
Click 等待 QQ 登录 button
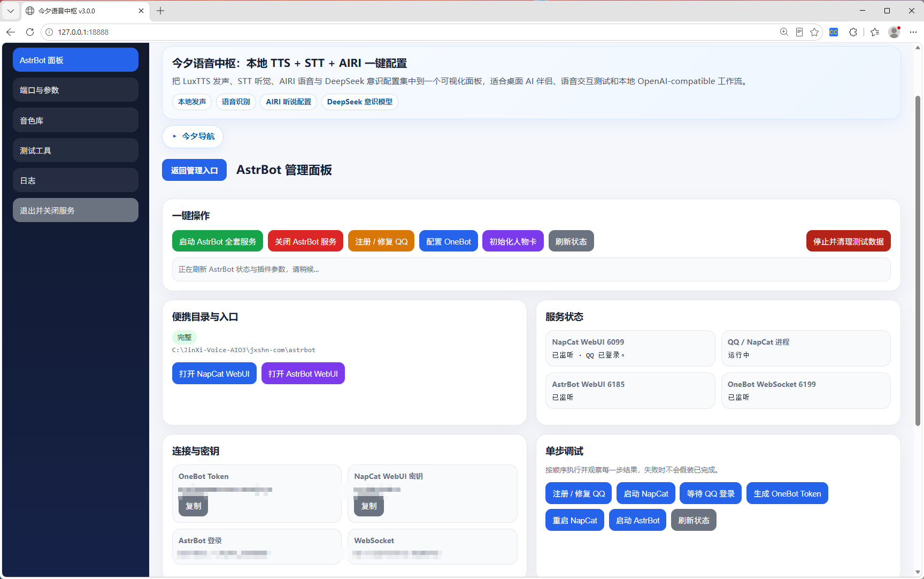[711, 493]
